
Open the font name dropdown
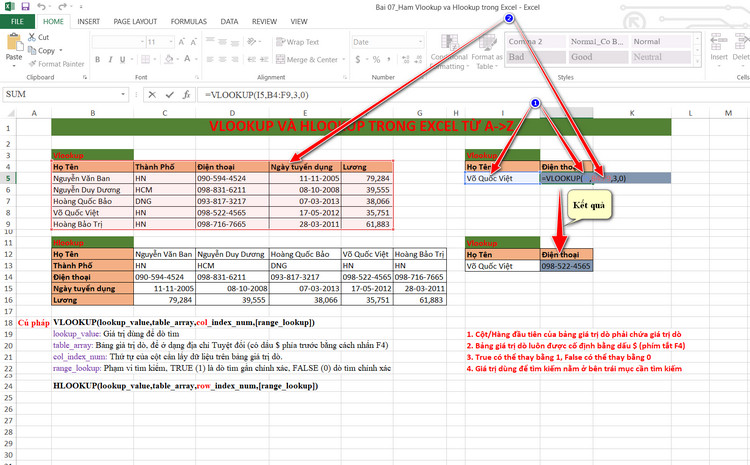(x=142, y=42)
